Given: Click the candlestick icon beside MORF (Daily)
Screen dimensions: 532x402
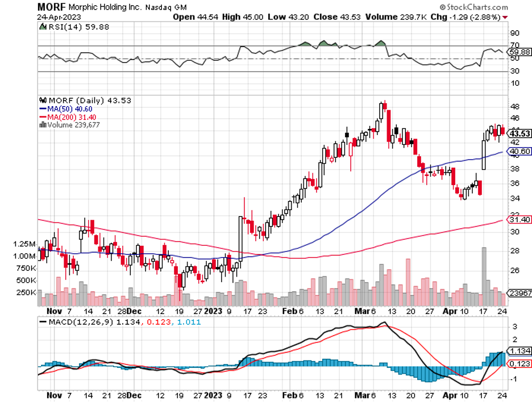Looking at the screenshot, I should pos(43,101).
